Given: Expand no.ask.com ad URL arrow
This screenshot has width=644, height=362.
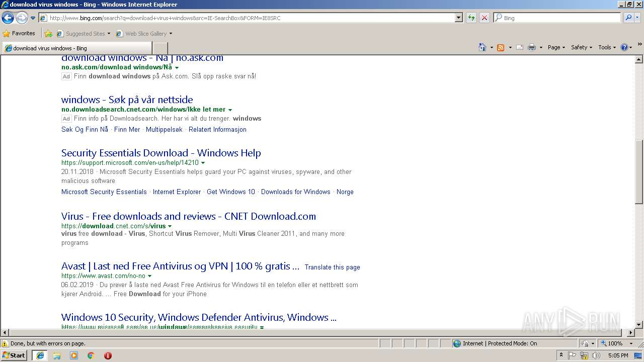Looking at the screenshot, I should [177, 67].
